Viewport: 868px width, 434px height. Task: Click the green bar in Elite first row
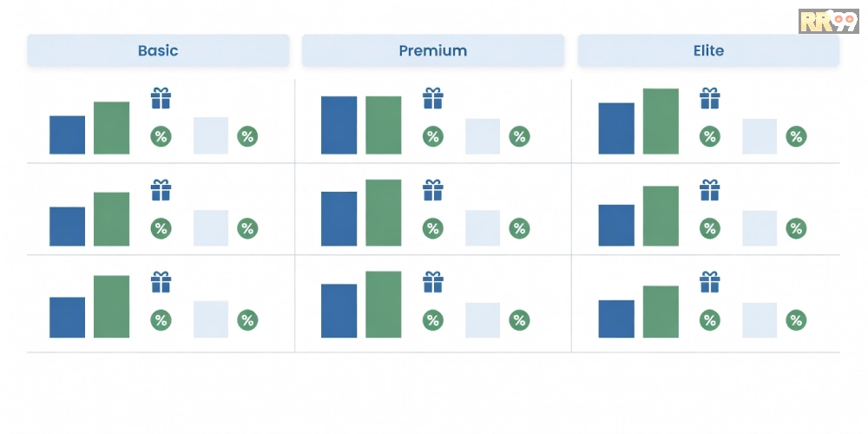[x=661, y=122]
